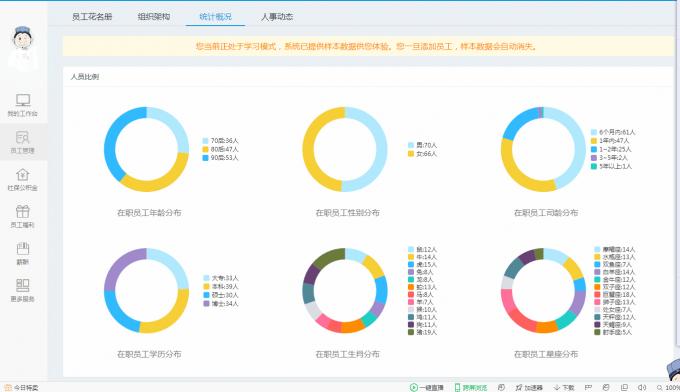Open 员工管理 in the sidebar

point(23,142)
